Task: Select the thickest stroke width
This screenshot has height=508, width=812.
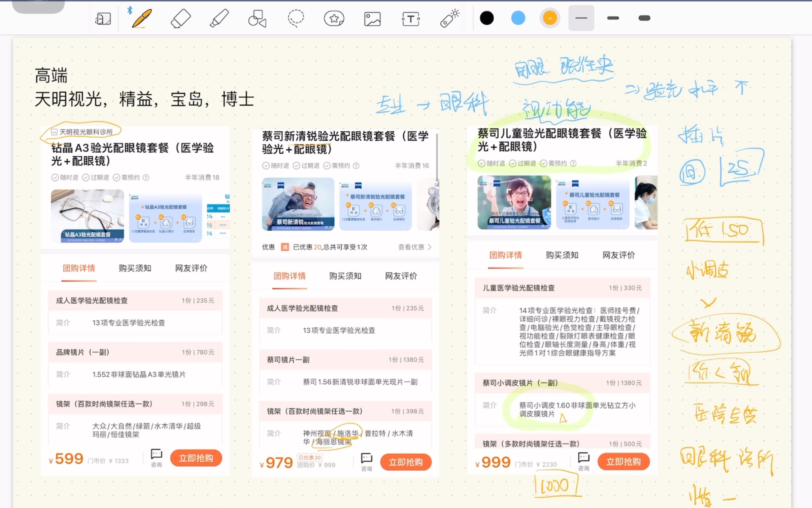Action: (x=644, y=18)
